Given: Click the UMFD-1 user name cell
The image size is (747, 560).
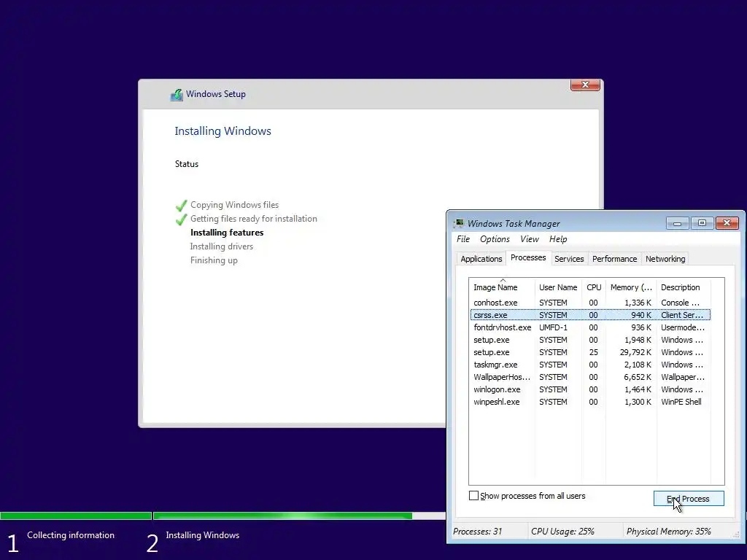Looking at the screenshot, I should pyautogui.click(x=553, y=327).
